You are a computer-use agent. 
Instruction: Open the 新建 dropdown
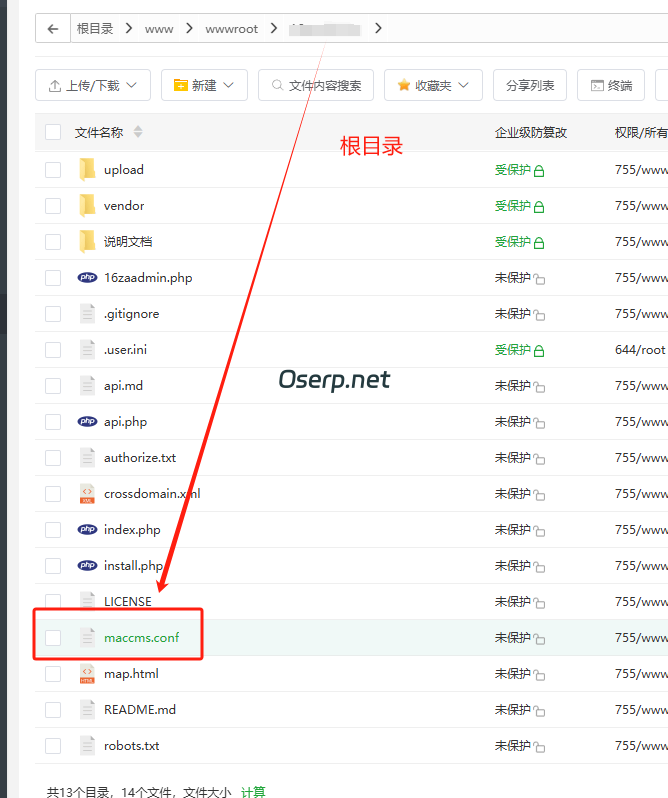coord(205,85)
